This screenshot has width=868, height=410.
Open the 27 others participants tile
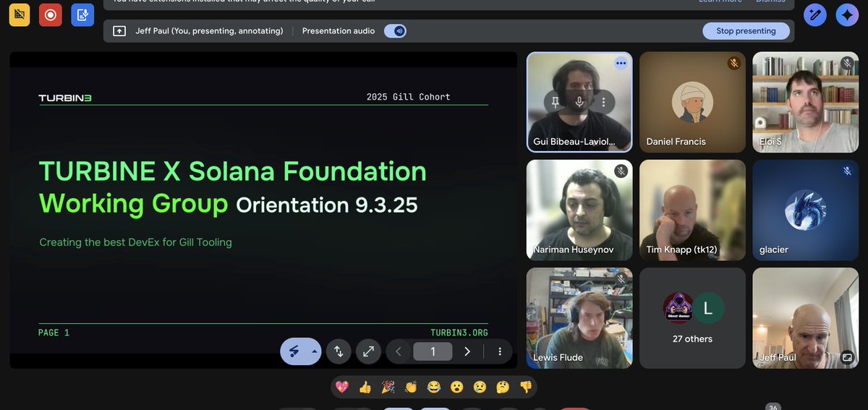pos(692,318)
